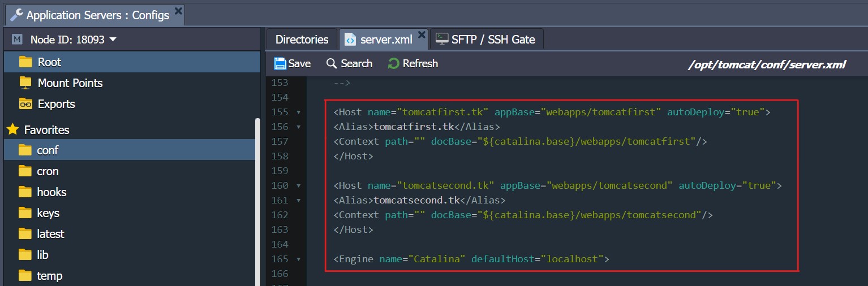This screenshot has height=286, width=868.
Task: Collapse the fold arrow at line 165
Action: [298, 259]
